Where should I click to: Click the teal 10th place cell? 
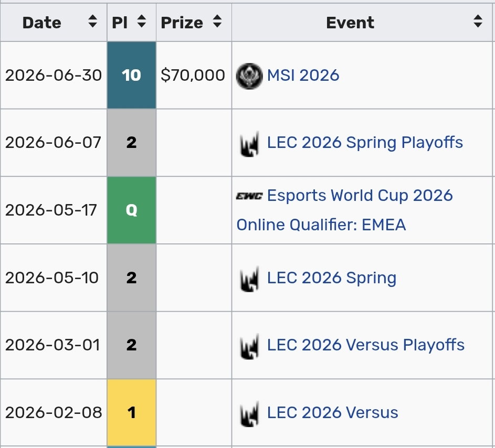132,75
